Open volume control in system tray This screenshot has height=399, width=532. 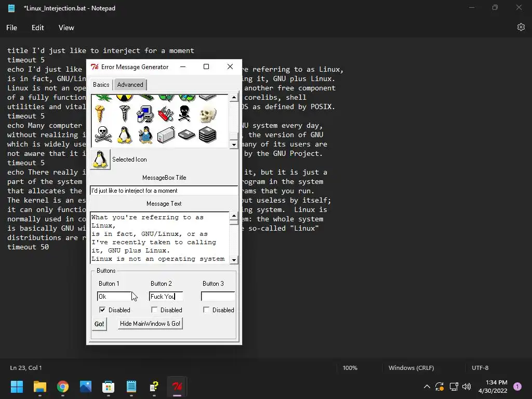467,387
